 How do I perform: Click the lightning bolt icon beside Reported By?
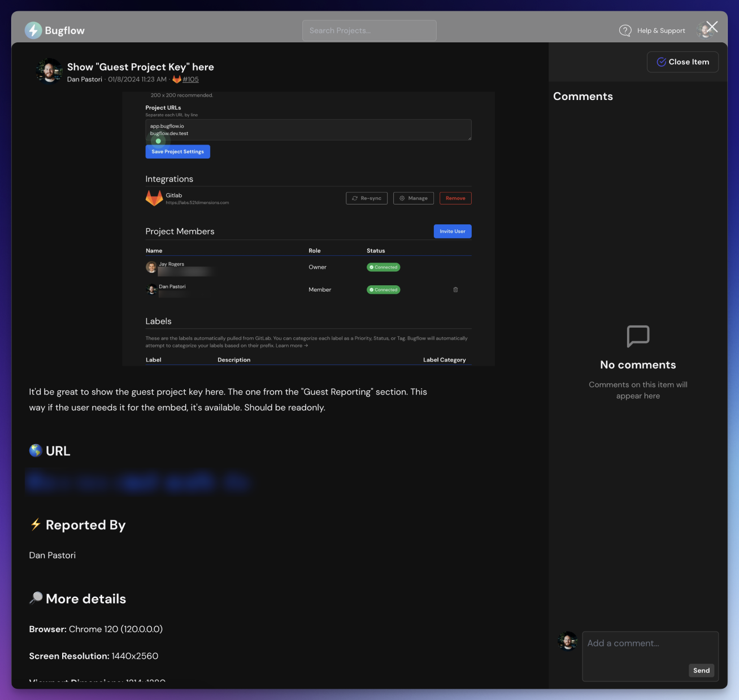(x=36, y=524)
